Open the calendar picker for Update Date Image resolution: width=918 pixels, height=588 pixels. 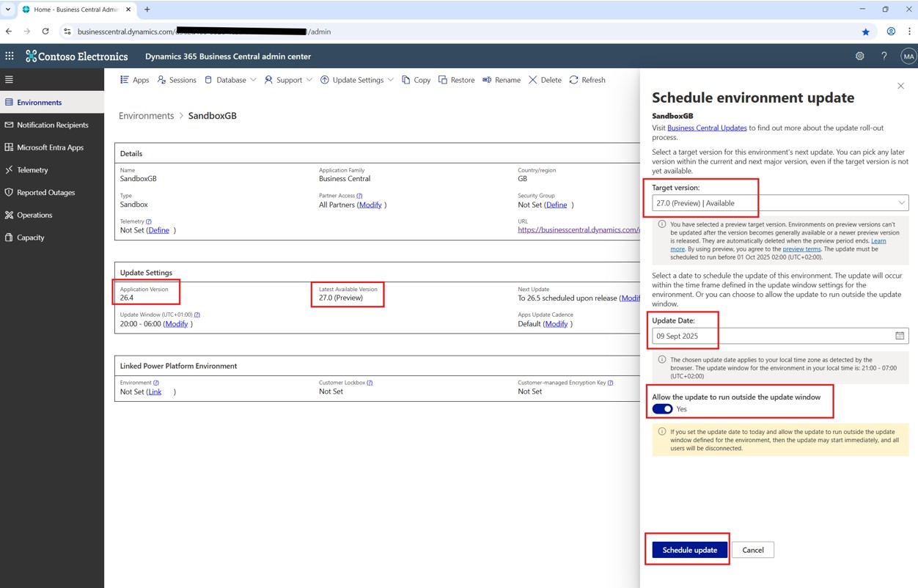point(900,336)
